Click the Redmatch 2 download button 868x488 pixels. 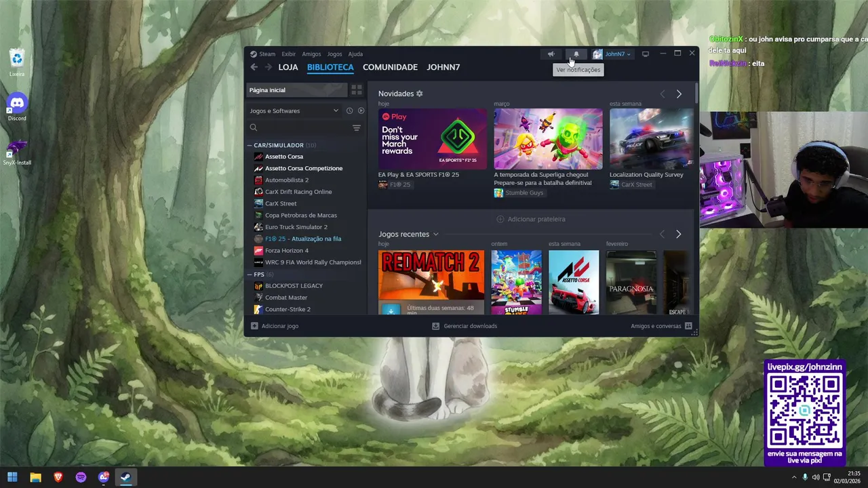390,308
